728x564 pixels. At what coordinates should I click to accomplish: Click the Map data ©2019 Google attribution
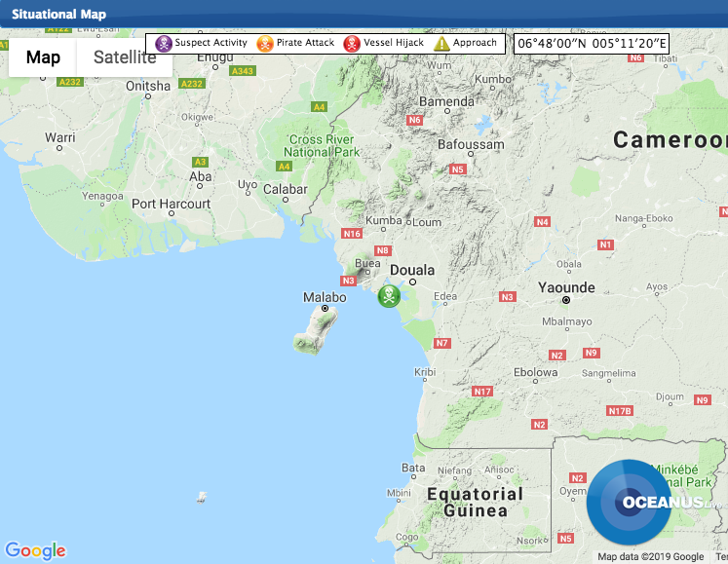coord(650,557)
